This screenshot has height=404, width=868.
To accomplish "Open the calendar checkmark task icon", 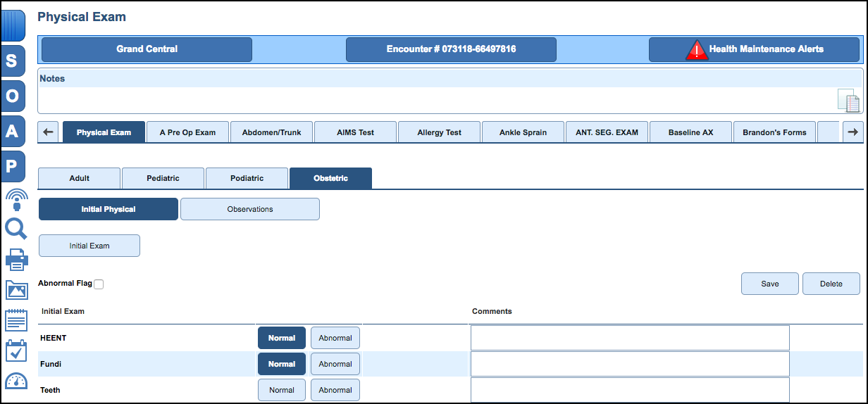I will tap(15, 351).
